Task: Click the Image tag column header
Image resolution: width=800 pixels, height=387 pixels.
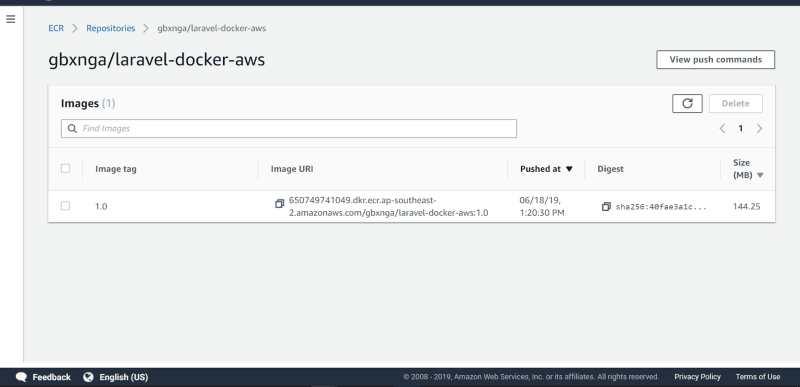Action: tap(116, 169)
